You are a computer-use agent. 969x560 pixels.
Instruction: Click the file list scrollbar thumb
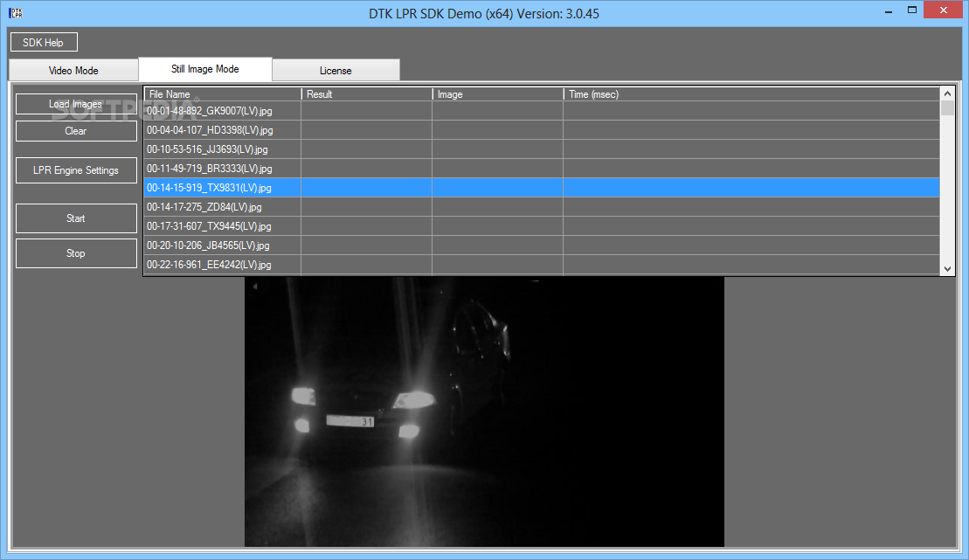click(x=947, y=108)
